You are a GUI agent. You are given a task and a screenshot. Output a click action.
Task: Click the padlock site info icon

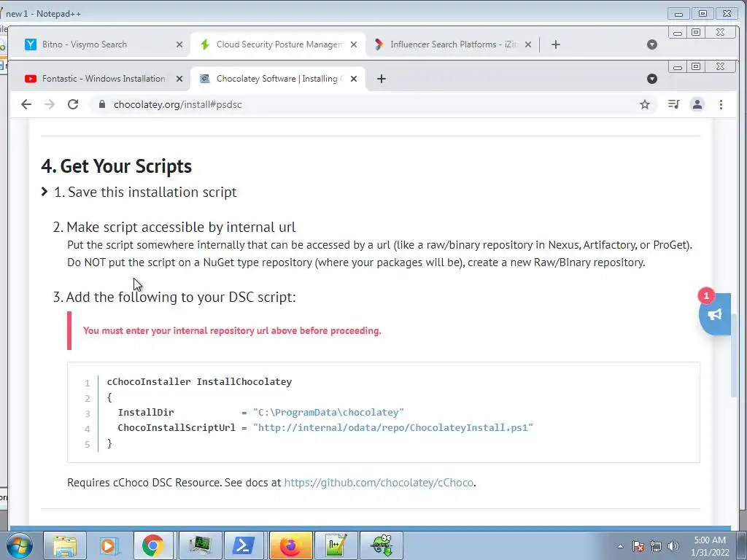[x=101, y=104]
